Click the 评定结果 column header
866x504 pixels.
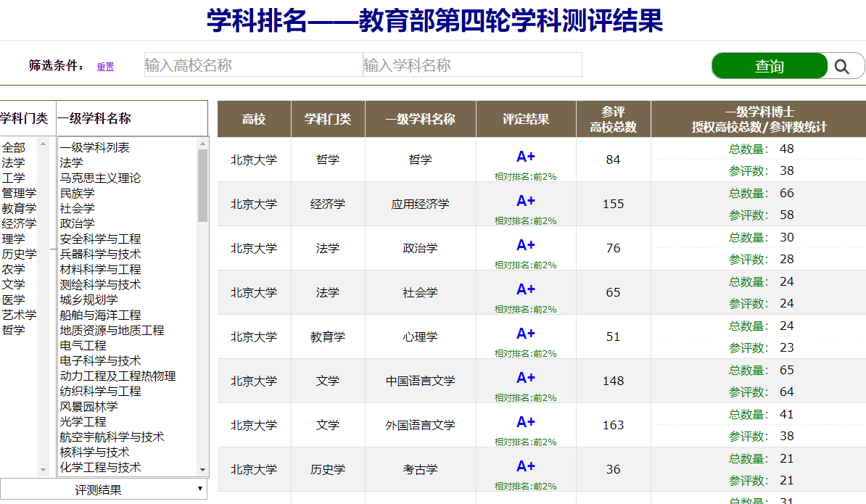tap(526, 119)
